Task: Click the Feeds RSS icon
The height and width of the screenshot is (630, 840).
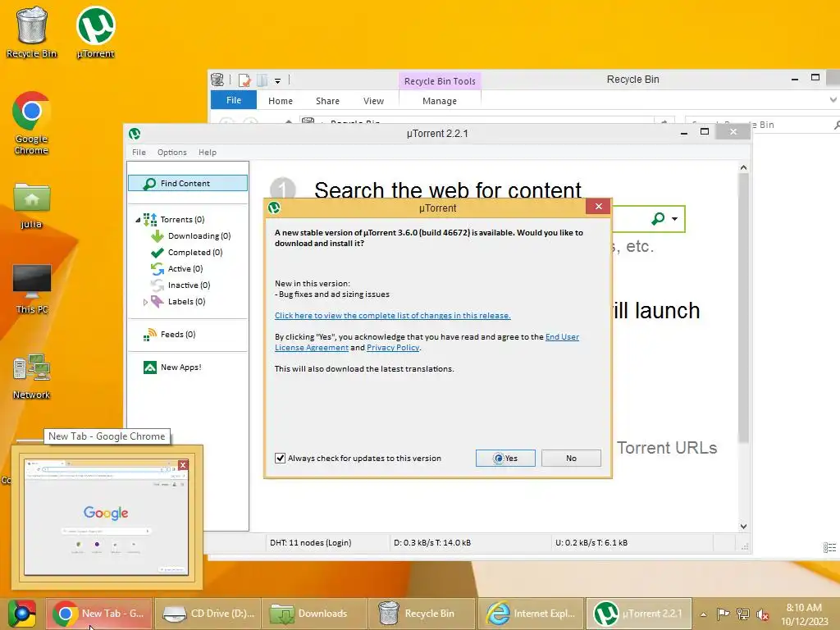Action: (150, 335)
